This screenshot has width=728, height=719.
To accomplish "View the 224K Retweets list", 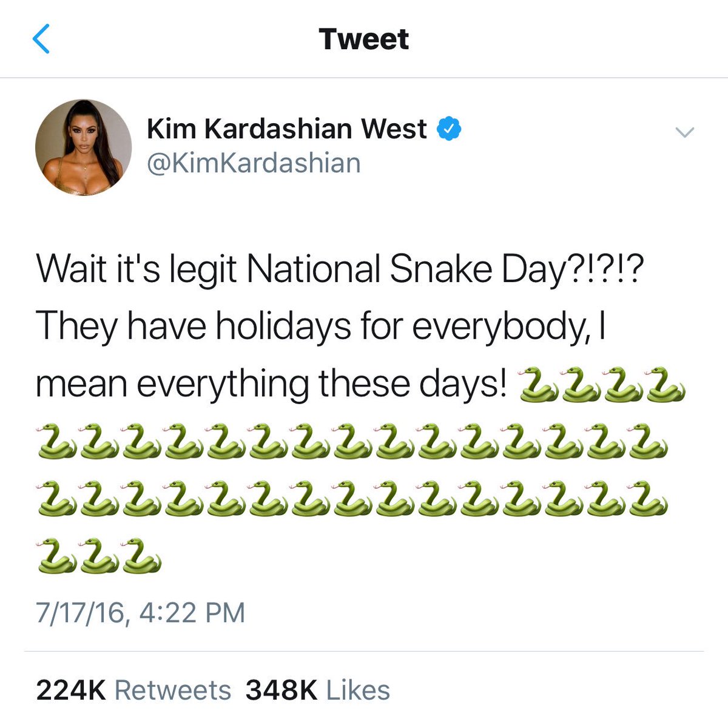I will click(133, 690).
